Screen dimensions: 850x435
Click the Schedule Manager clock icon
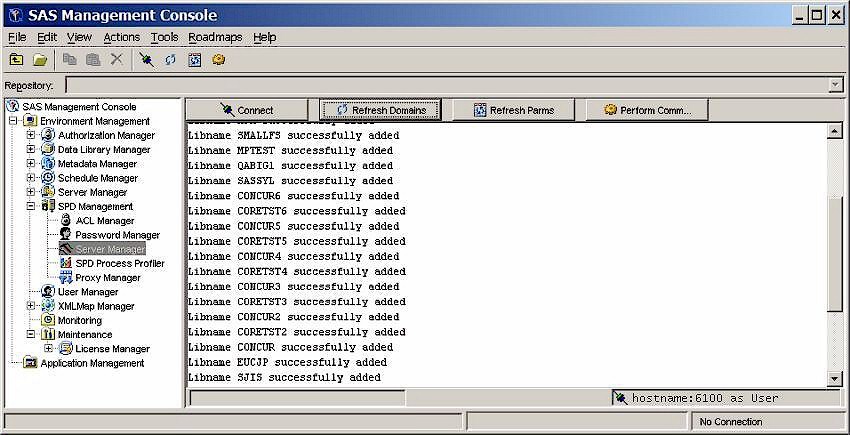point(48,178)
